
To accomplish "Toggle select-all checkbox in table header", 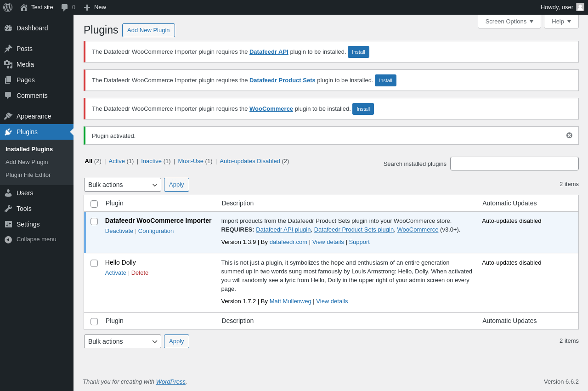I will coord(94,204).
